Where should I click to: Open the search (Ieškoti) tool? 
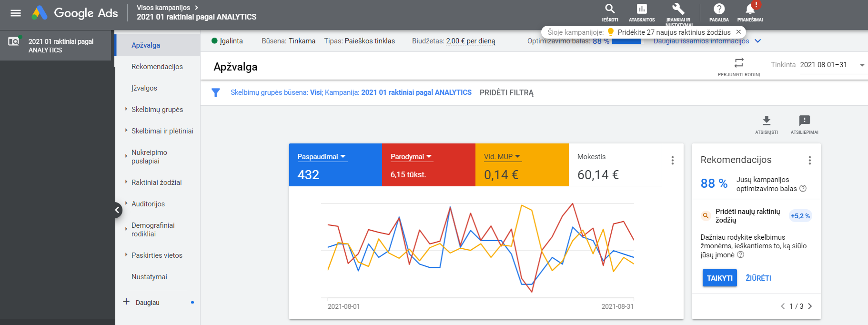610,13
